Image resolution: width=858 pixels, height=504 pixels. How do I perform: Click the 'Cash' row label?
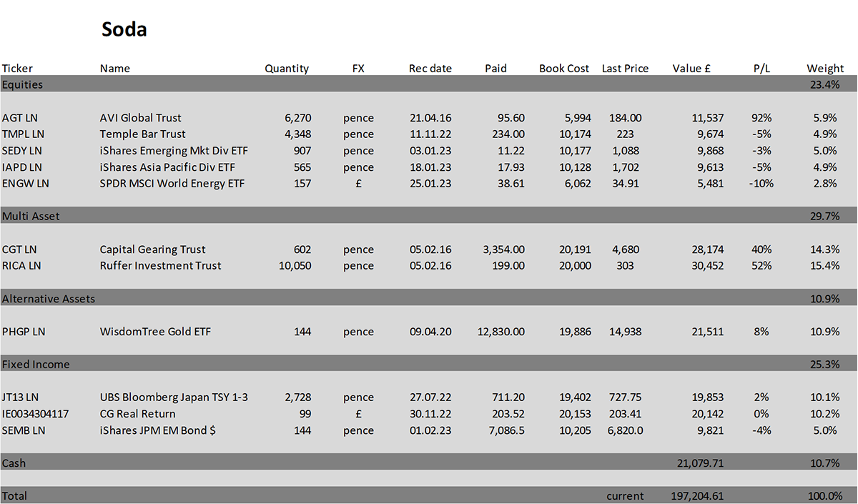click(x=14, y=463)
